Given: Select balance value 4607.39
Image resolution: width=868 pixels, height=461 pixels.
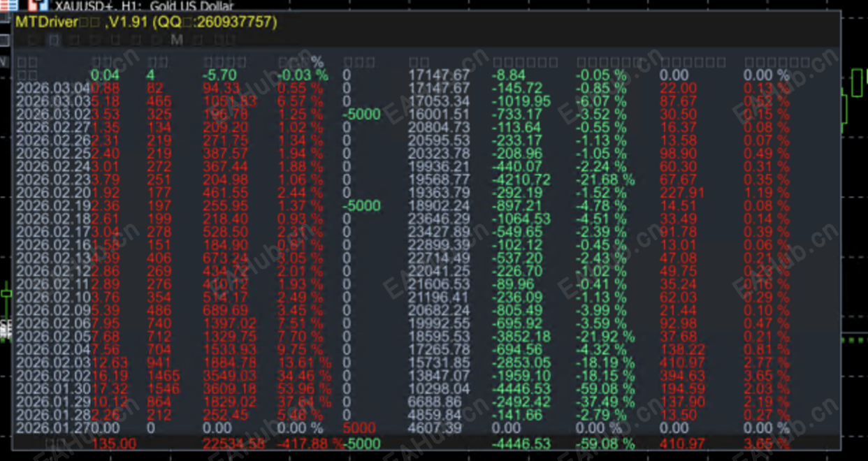Looking at the screenshot, I should click(435, 428).
